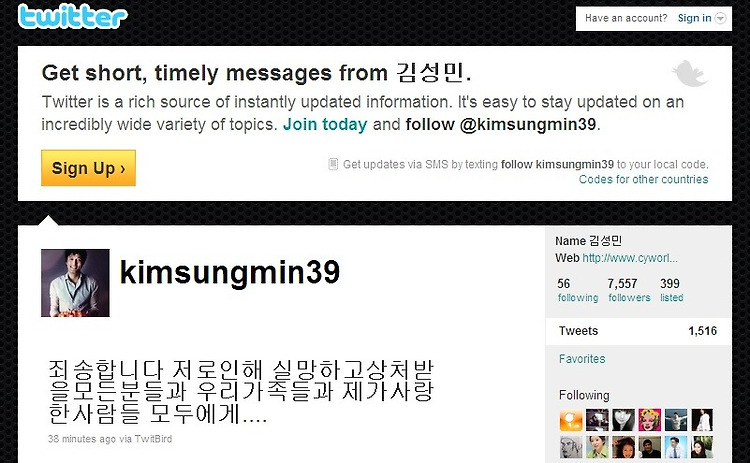This screenshot has width=750, height=463.
Task: Follow the Join today link
Action: click(x=325, y=124)
